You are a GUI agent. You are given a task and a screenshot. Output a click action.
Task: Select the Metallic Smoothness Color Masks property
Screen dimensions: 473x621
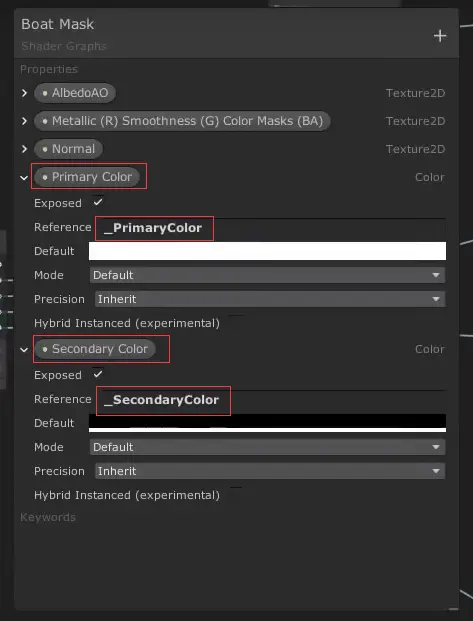[x=182, y=121]
